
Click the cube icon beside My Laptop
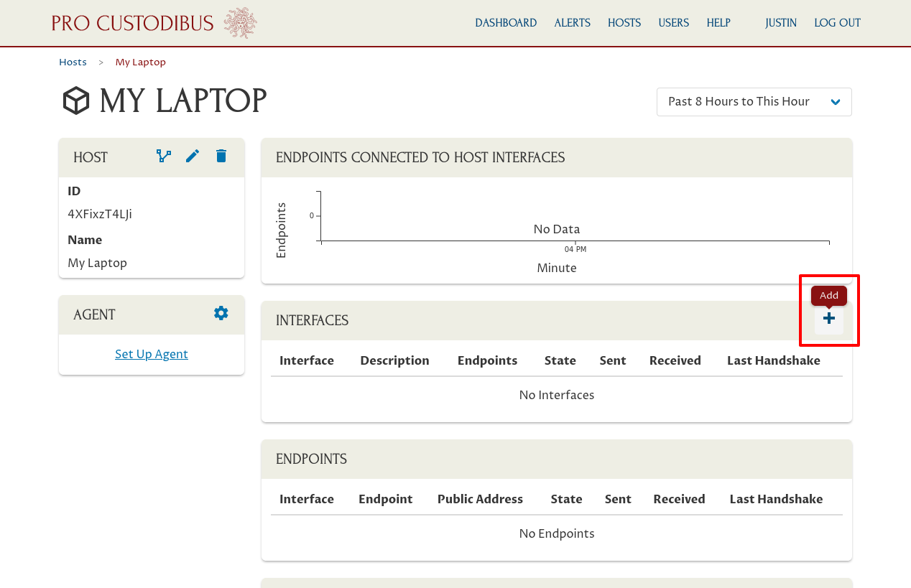click(76, 101)
